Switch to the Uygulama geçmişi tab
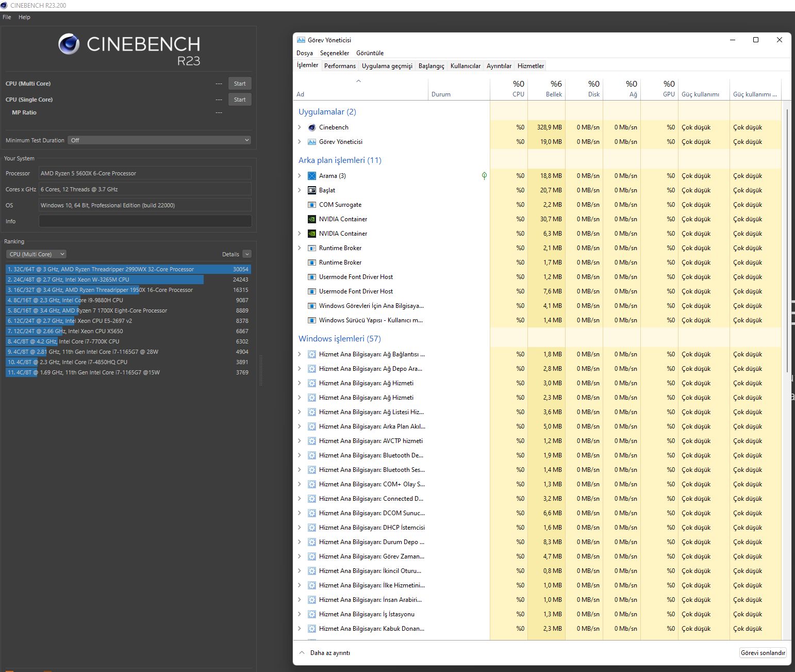Image resolution: width=795 pixels, height=672 pixels. (387, 66)
